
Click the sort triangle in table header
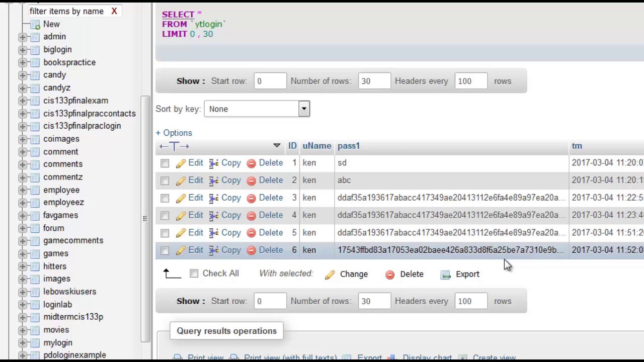tap(277, 146)
